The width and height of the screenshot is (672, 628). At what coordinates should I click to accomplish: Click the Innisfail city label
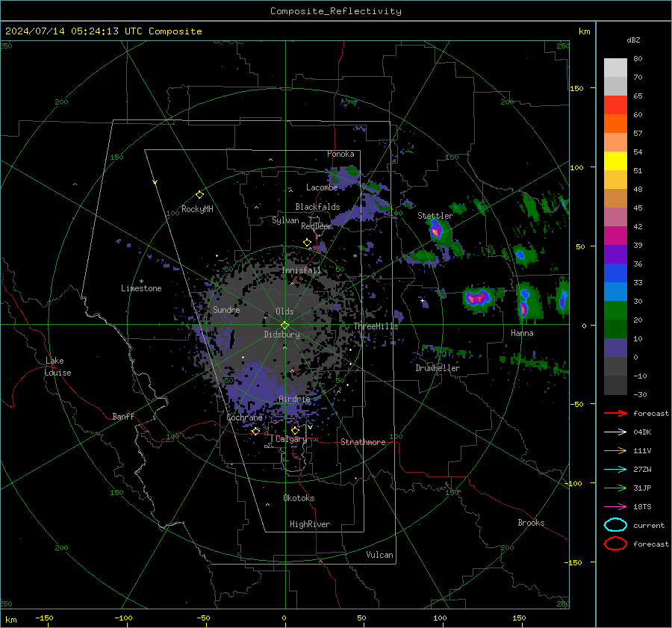coord(302,270)
